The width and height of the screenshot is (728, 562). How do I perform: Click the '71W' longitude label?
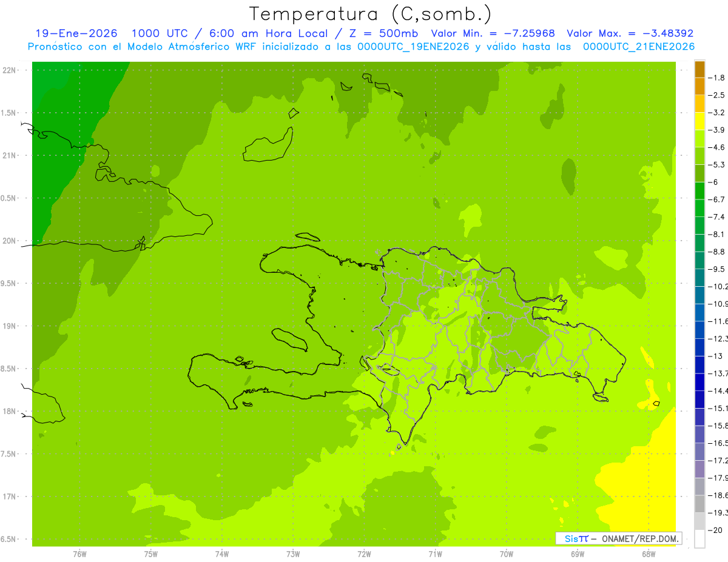pos(435,554)
